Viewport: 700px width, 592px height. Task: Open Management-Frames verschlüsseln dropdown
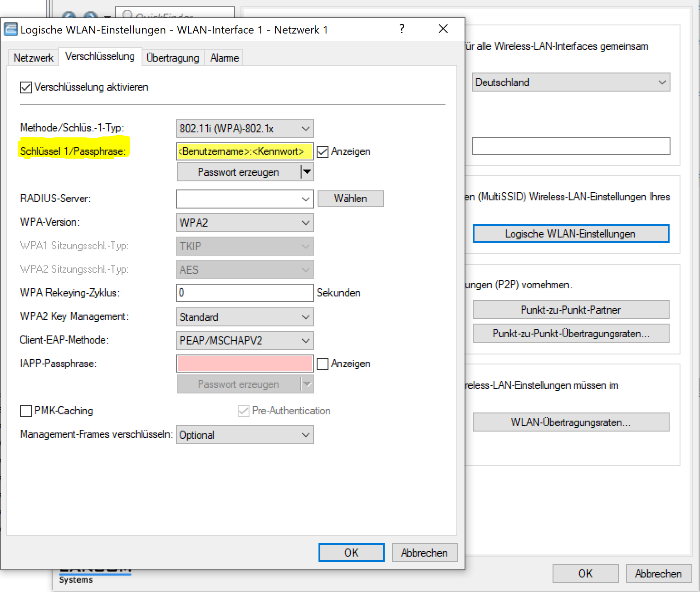tap(245, 435)
